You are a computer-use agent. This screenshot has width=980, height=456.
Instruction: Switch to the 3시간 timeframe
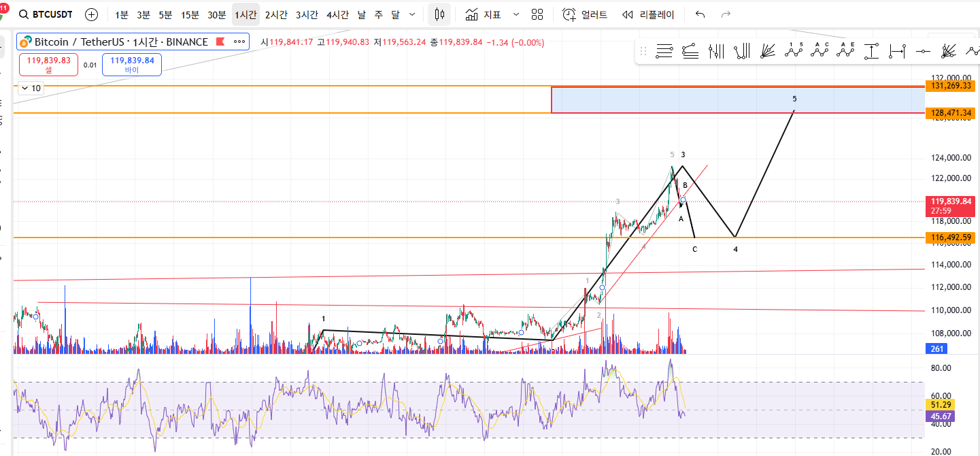tap(307, 14)
